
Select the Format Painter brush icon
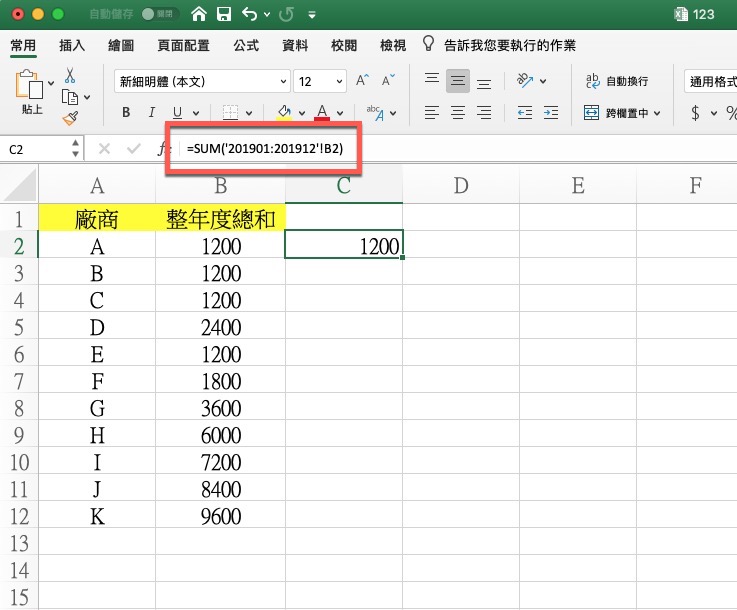pos(70,118)
